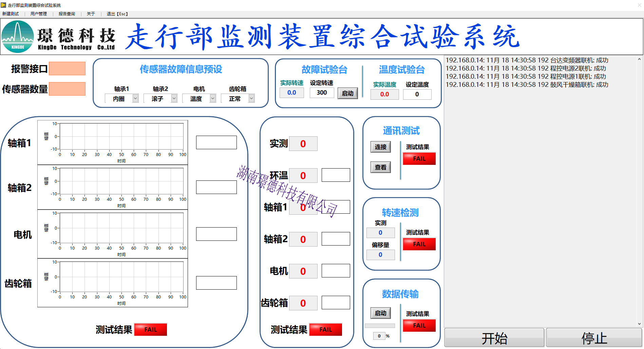Click the empty box next to 齿轮箱 temperature

point(336,303)
